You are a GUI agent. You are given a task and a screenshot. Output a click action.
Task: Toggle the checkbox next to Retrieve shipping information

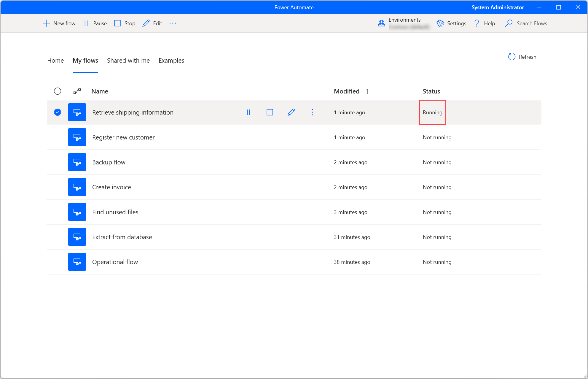(x=58, y=112)
